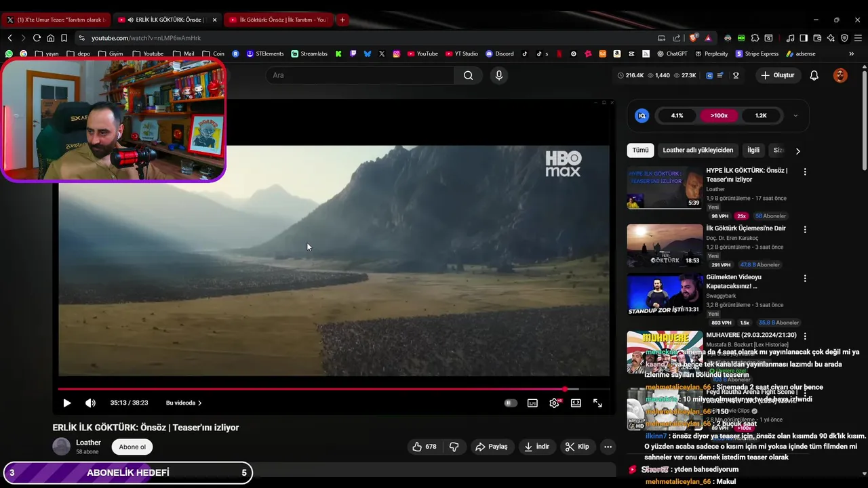868x488 pixels.
Task: Open more actions three-dot menu under video
Action: coord(608,447)
